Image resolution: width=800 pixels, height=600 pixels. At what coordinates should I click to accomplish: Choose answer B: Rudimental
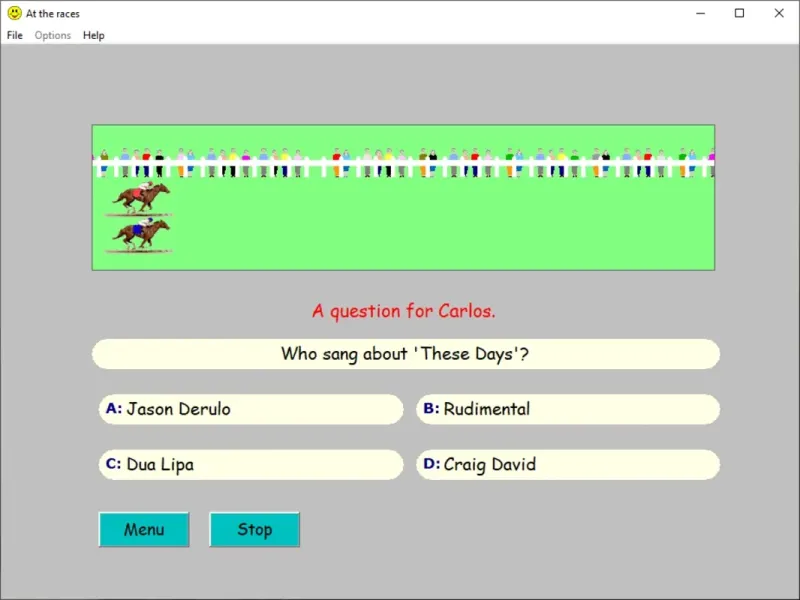[x=568, y=409]
